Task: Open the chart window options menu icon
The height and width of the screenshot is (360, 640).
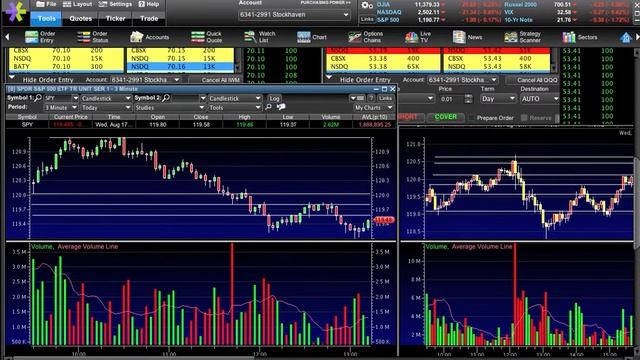Action: pos(357,98)
